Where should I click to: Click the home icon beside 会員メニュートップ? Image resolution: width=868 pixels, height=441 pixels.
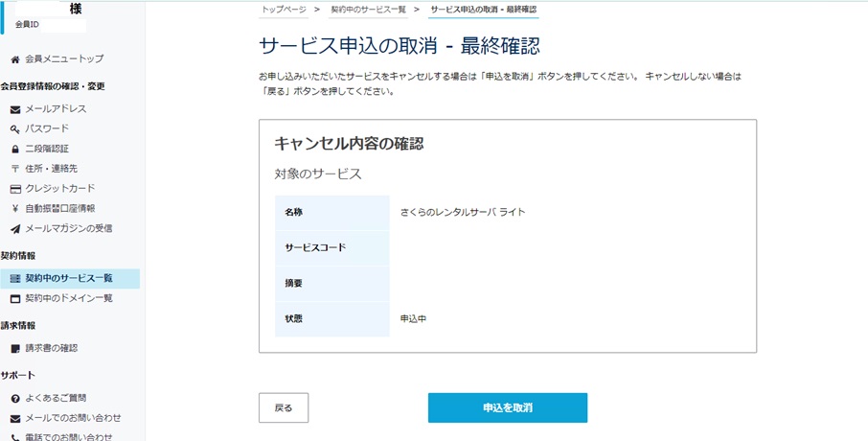[x=15, y=59]
